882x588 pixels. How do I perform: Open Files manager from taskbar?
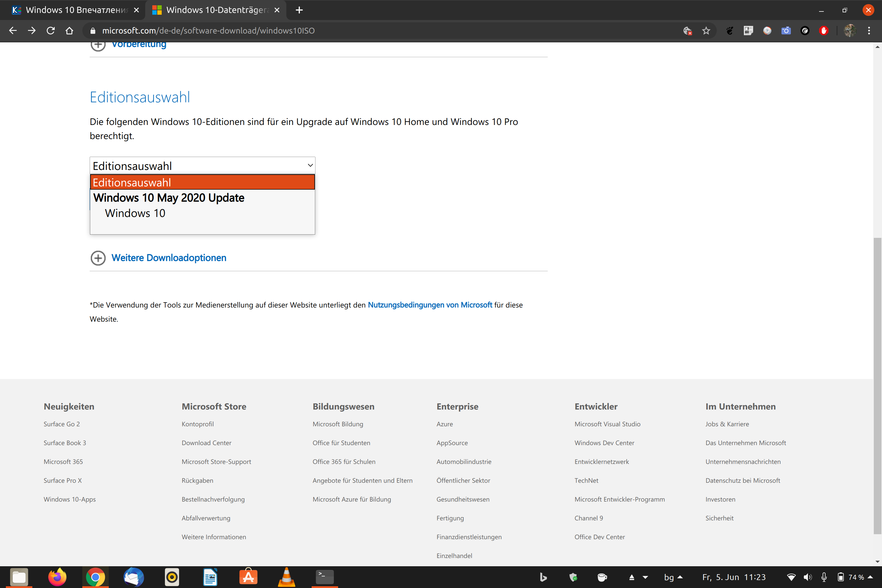pos(19,577)
